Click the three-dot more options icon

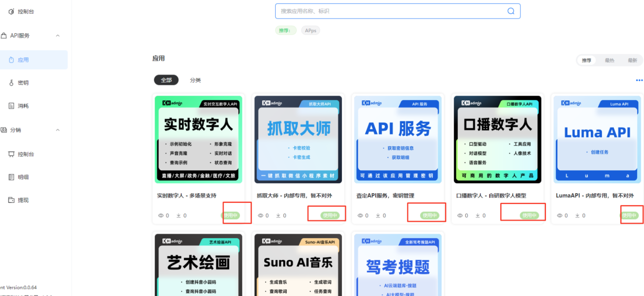639,80
